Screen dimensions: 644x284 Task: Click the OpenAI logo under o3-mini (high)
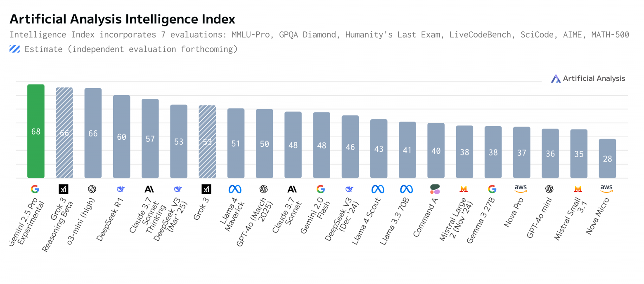click(92, 189)
